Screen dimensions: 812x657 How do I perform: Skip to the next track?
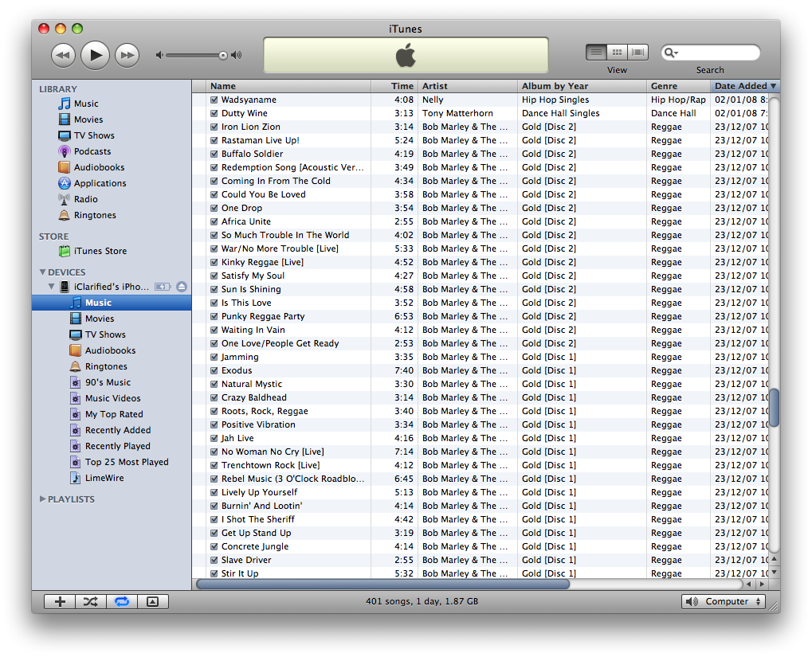127,55
